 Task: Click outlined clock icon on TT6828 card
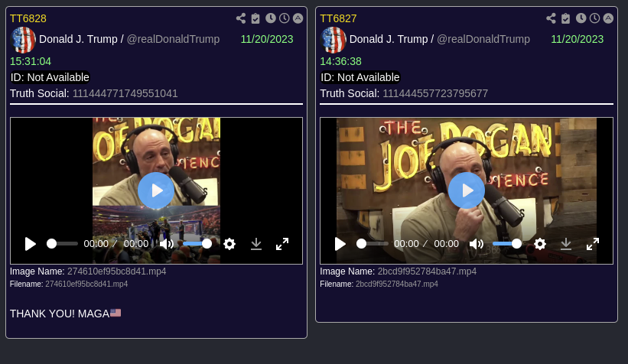(285, 18)
